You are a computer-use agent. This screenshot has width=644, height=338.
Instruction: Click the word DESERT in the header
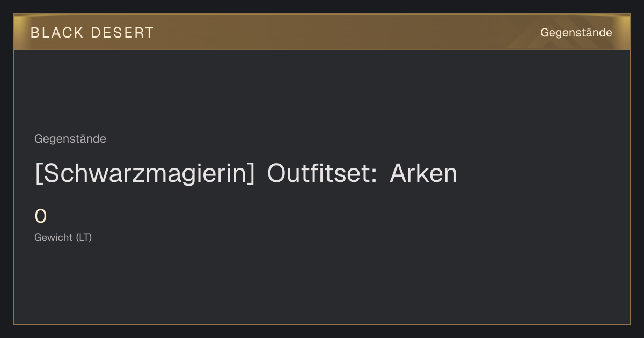coord(122,33)
